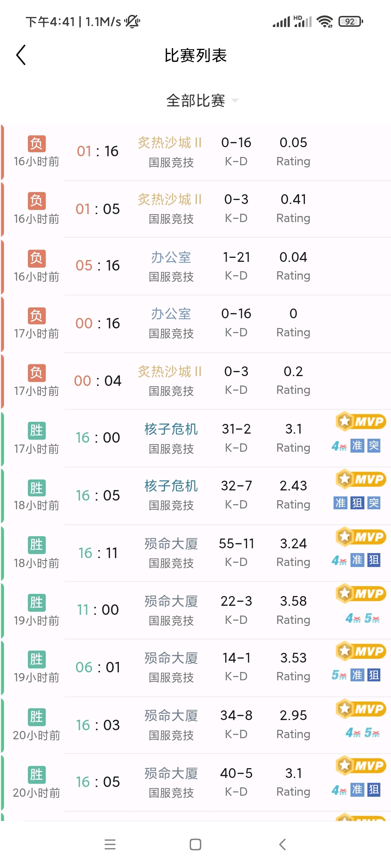The height and width of the screenshot is (868, 391).
Task: Tap 胜 icon on 16:11 match
Action: coord(37,545)
